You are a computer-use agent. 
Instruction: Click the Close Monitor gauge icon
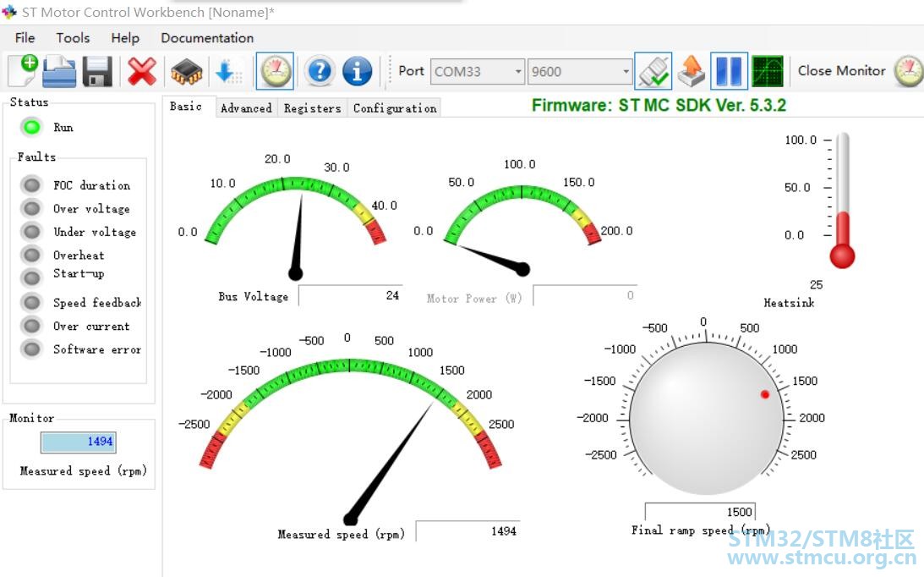[x=909, y=71]
